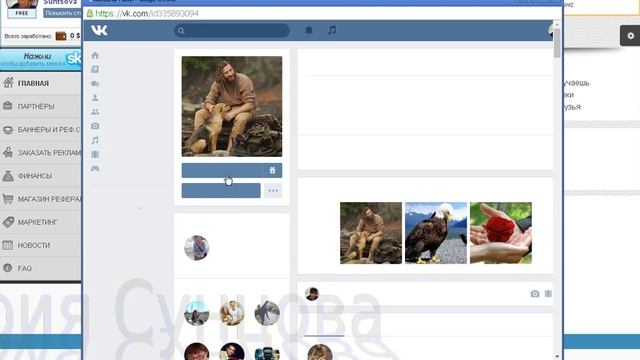Click the FREE status badge in background window
Screen dimensions: 640x360
(22, 13)
